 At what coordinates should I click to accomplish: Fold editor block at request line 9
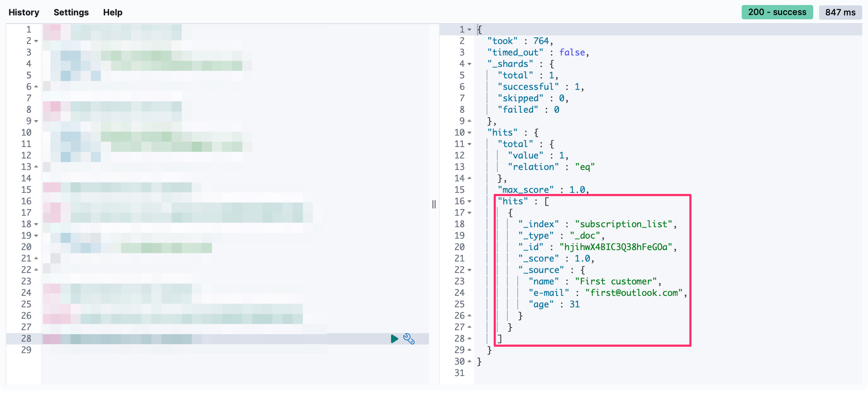pyautogui.click(x=36, y=121)
